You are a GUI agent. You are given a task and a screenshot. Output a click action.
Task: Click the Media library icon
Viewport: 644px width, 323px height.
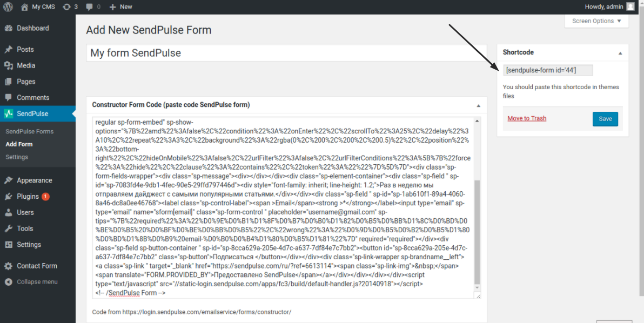(x=8, y=66)
